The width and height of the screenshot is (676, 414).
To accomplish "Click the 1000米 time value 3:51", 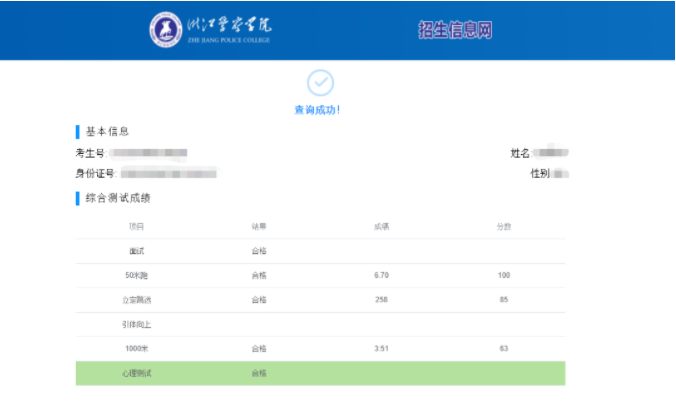I will click(x=381, y=348).
